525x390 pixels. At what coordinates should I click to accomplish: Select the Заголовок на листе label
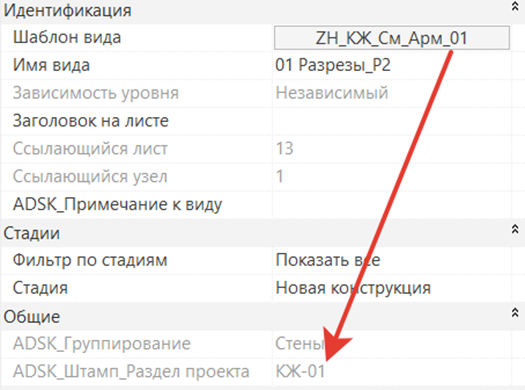coord(91,121)
